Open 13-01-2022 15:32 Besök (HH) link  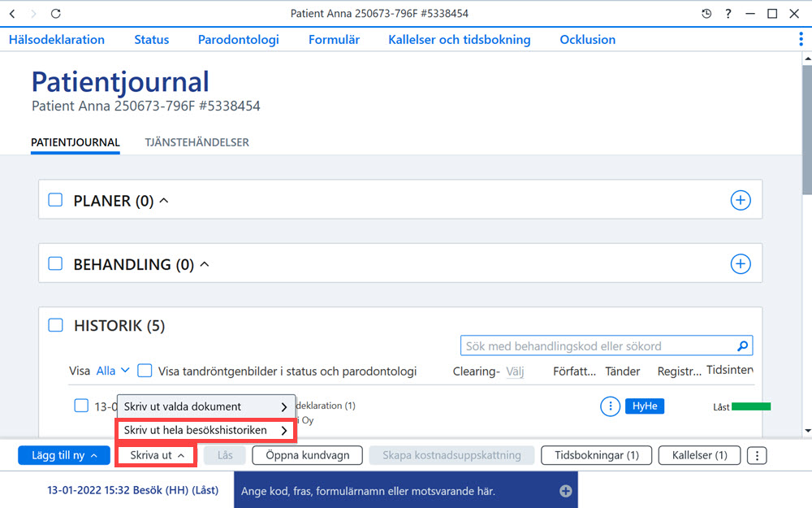click(132, 490)
